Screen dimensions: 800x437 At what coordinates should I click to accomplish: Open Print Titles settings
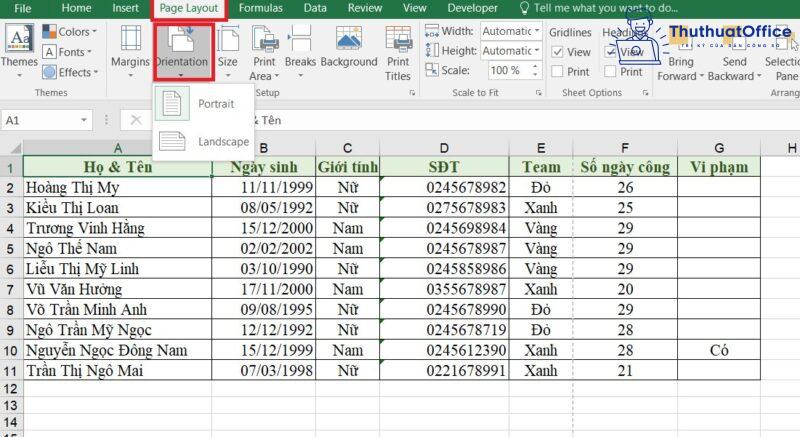click(398, 53)
